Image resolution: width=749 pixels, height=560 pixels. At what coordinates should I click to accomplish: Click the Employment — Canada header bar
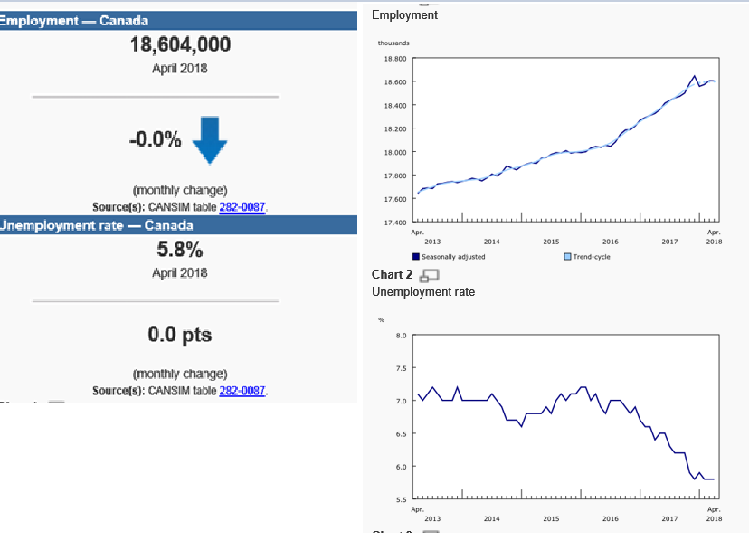tap(179, 20)
